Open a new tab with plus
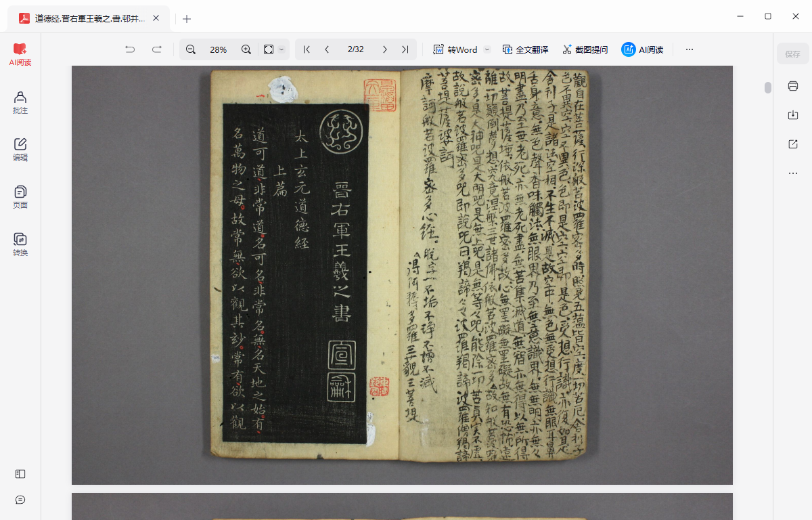Screen dimensions: 812x520 tap(187, 19)
